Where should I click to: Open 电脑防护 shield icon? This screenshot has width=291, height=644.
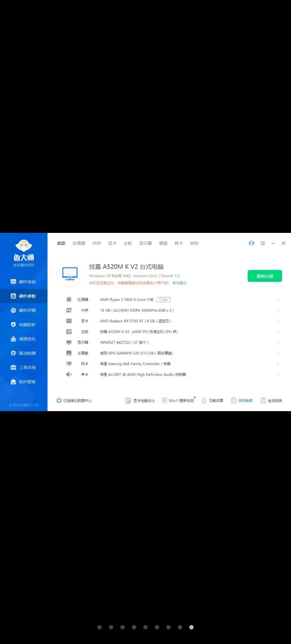[x=13, y=324]
